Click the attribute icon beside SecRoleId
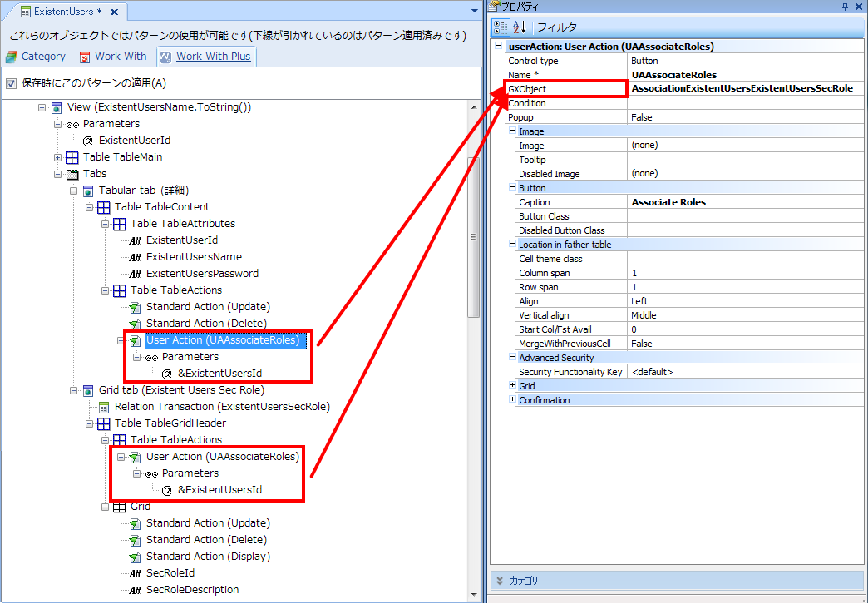 tap(135, 574)
